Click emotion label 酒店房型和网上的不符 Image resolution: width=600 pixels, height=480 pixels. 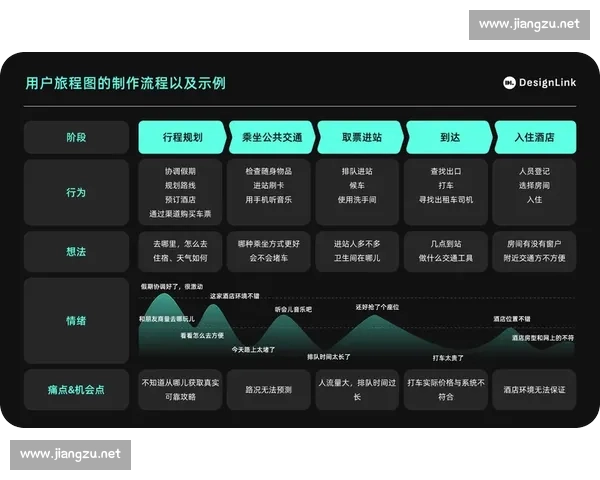tap(543, 338)
